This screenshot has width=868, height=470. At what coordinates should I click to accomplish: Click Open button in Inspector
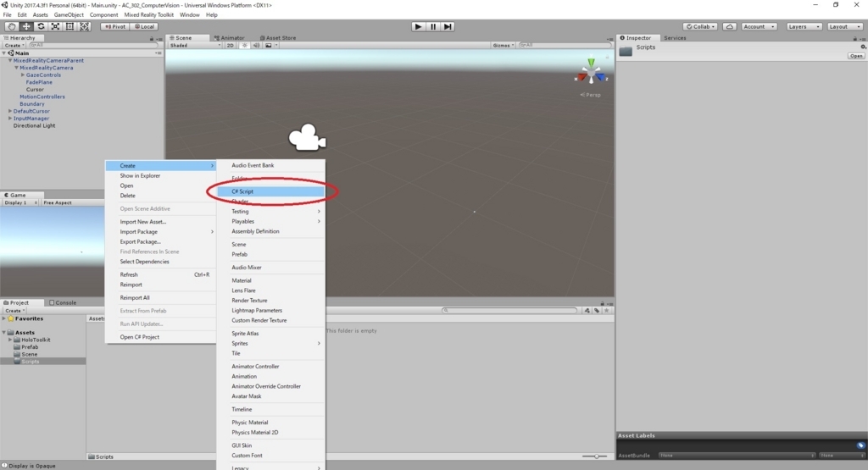click(856, 56)
